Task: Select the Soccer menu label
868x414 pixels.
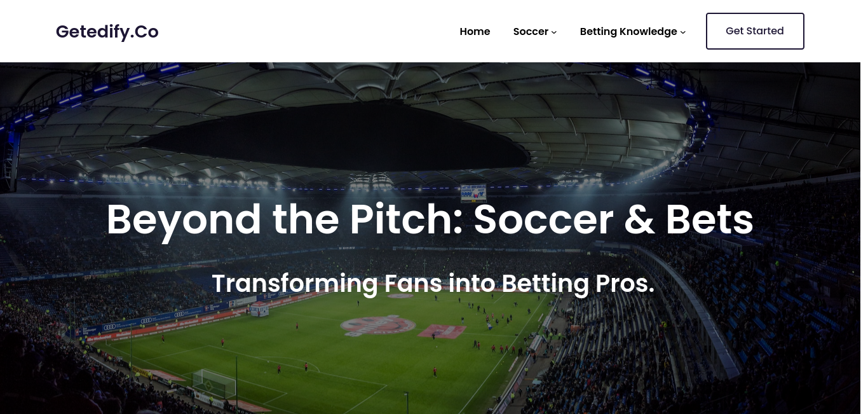Action: (x=531, y=31)
